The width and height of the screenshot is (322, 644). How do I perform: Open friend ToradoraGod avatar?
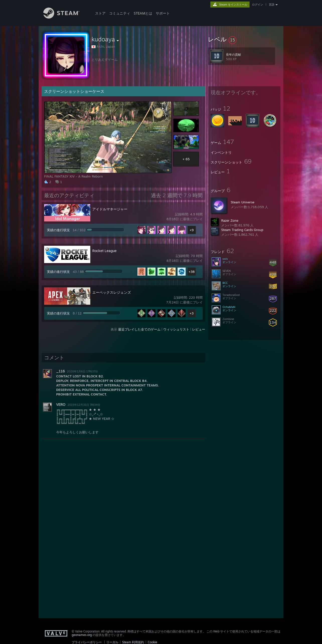[x=216, y=298]
